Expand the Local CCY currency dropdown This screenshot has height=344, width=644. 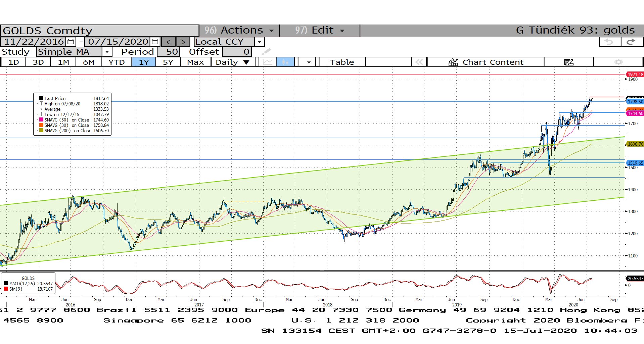(259, 42)
